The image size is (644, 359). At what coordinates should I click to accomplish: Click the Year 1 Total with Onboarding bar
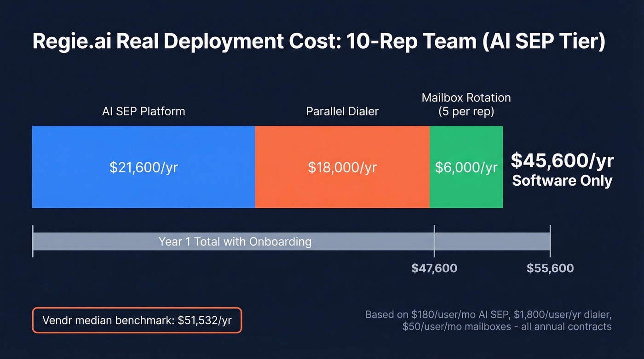tap(235, 241)
